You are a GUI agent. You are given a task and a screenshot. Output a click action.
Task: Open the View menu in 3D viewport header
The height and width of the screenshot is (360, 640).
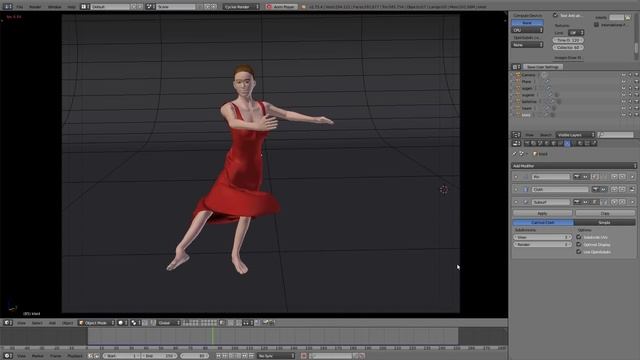21,323
